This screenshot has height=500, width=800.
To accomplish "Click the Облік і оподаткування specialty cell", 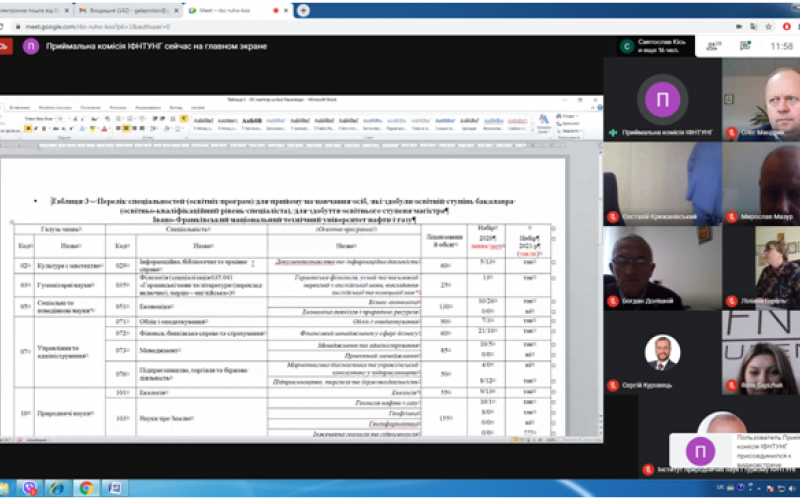I will tap(202, 322).
